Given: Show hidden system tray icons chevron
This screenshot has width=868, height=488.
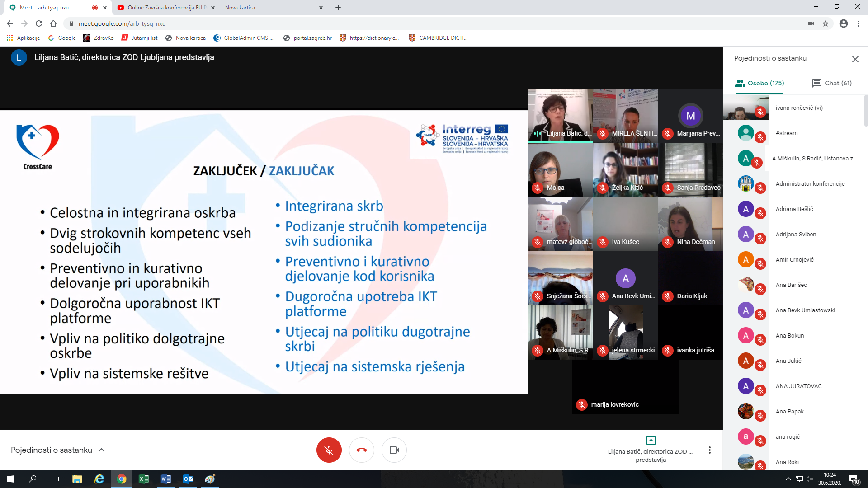Looking at the screenshot, I should click(x=788, y=479).
